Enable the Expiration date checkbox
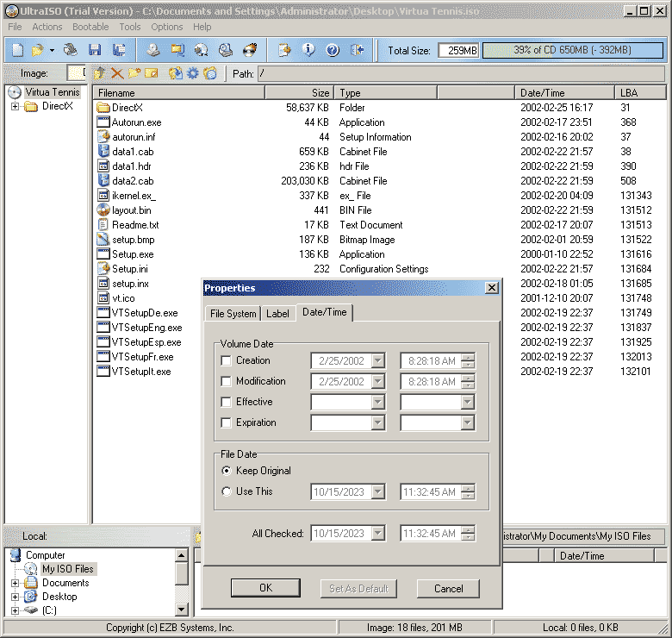 point(226,422)
